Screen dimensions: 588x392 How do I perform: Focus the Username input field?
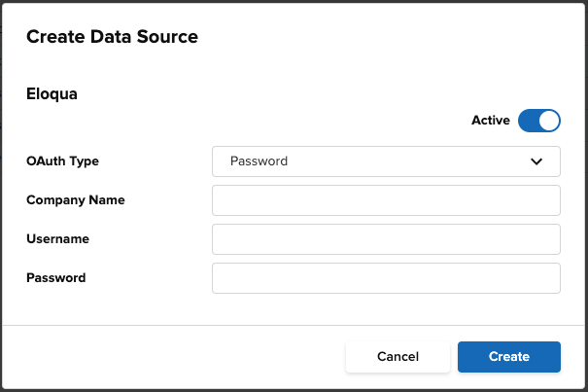[x=386, y=239]
